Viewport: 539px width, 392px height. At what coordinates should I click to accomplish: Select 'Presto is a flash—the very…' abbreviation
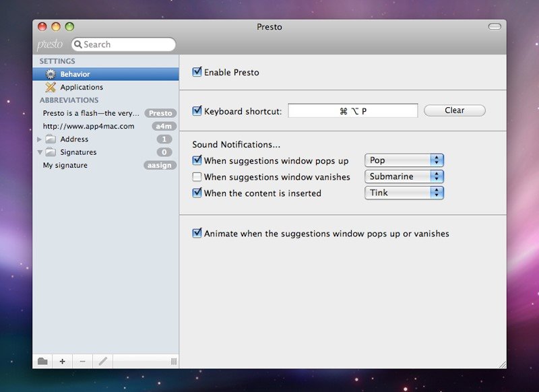coord(106,113)
